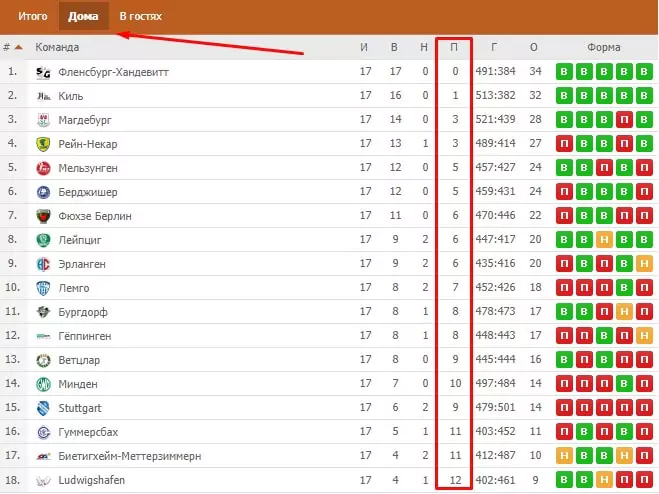The width and height of the screenshot is (659, 494).
Task: Click the Бургдорф team logo
Action: pyautogui.click(x=43, y=312)
